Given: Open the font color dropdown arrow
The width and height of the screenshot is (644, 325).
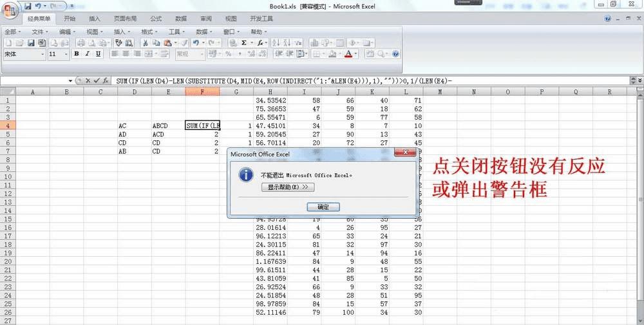Looking at the screenshot, I should [355, 54].
